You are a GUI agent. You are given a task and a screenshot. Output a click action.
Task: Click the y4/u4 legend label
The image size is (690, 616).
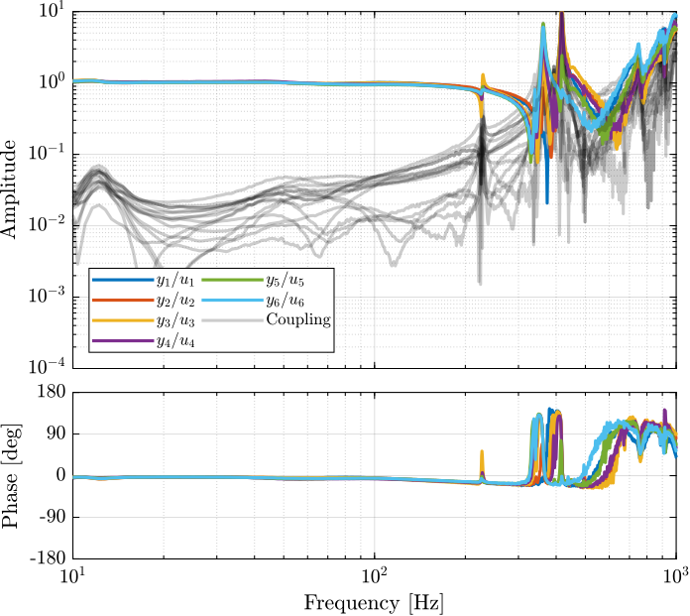(175, 341)
